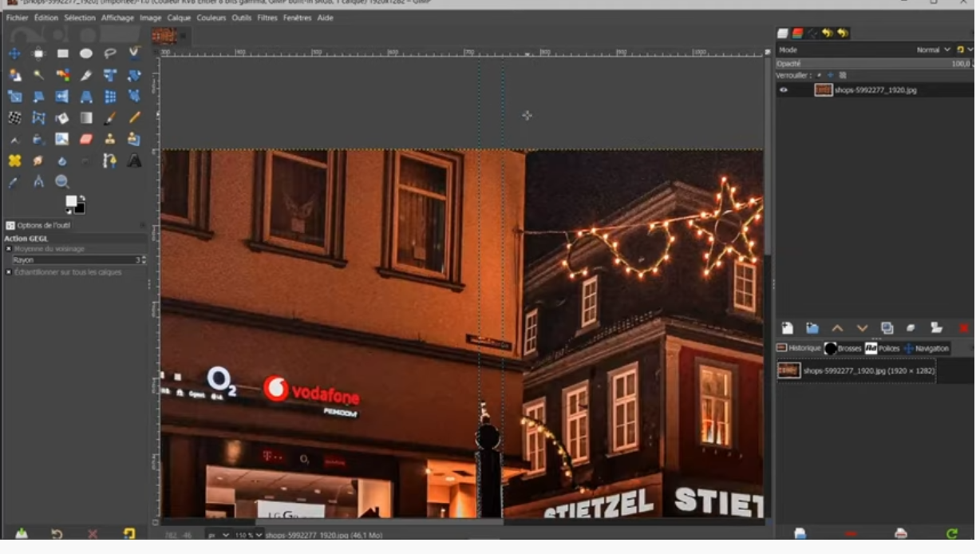Switch to the Polices tab
The width and height of the screenshot is (980, 554).
tap(883, 349)
